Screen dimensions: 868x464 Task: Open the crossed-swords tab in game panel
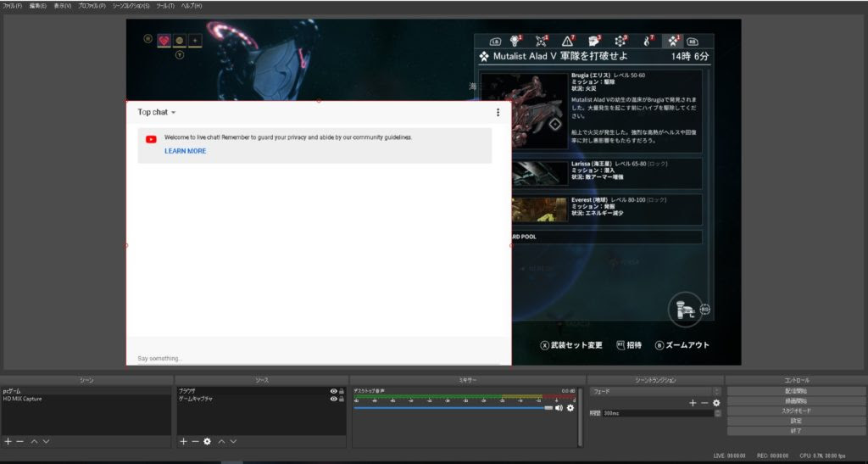tap(542, 41)
